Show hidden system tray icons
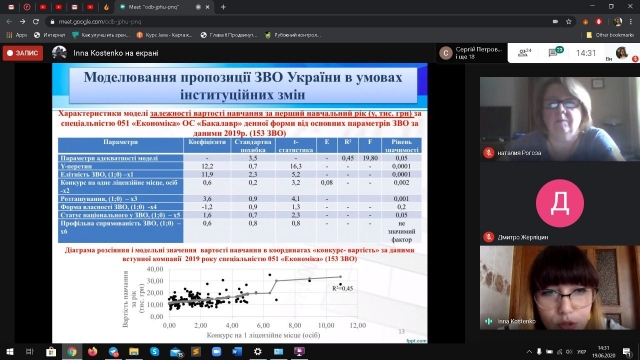 point(529,351)
